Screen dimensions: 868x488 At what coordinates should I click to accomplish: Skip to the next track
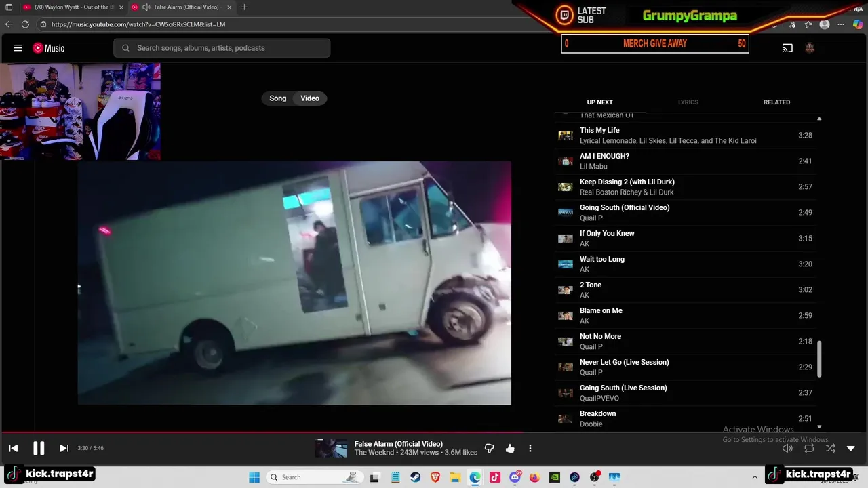(64, 448)
